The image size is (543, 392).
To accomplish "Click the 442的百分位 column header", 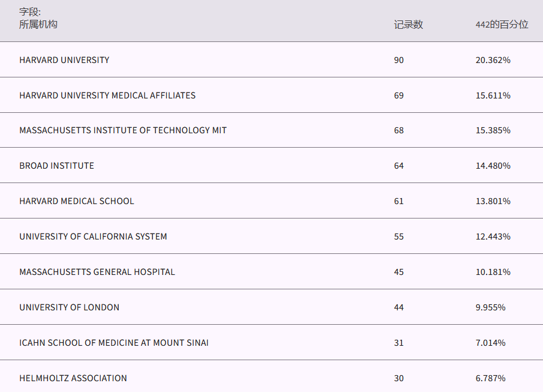I will (x=502, y=25).
